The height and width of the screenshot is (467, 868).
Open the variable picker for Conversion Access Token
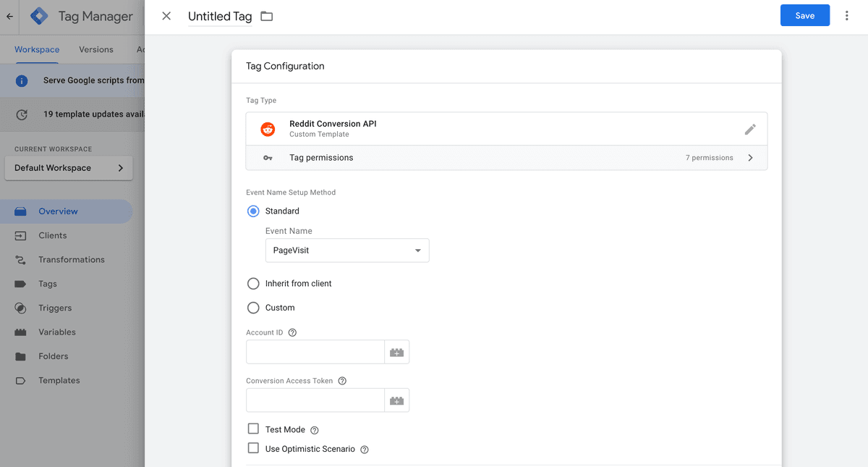(x=396, y=400)
